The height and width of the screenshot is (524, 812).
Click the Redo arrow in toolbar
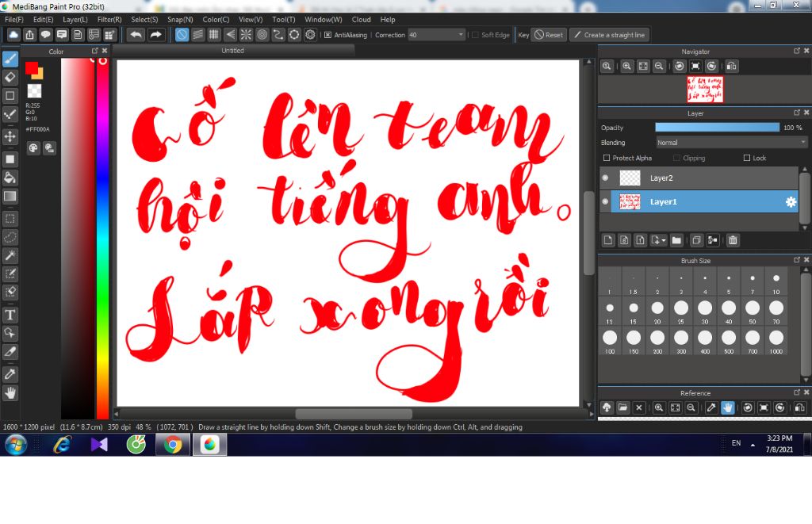tap(155, 35)
